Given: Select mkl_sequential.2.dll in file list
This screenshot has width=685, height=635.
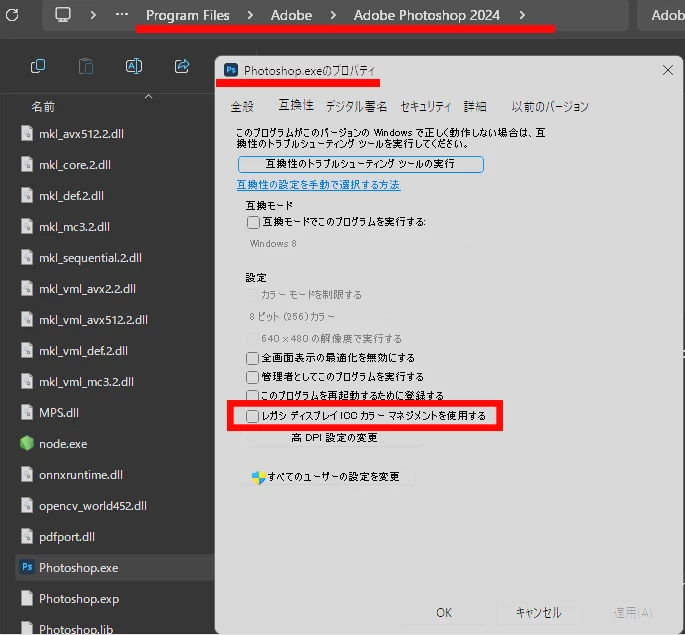Looking at the screenshot, I should pos(90,258).
